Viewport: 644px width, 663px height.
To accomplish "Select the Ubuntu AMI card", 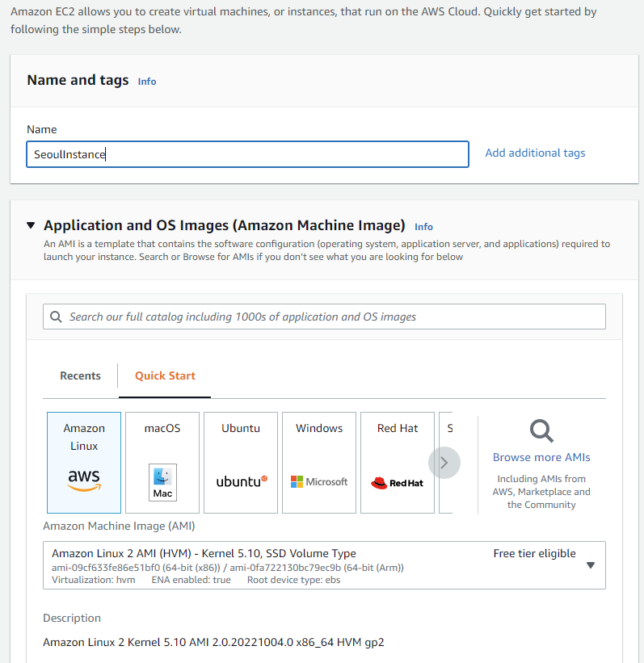I will tap(241, 463).
